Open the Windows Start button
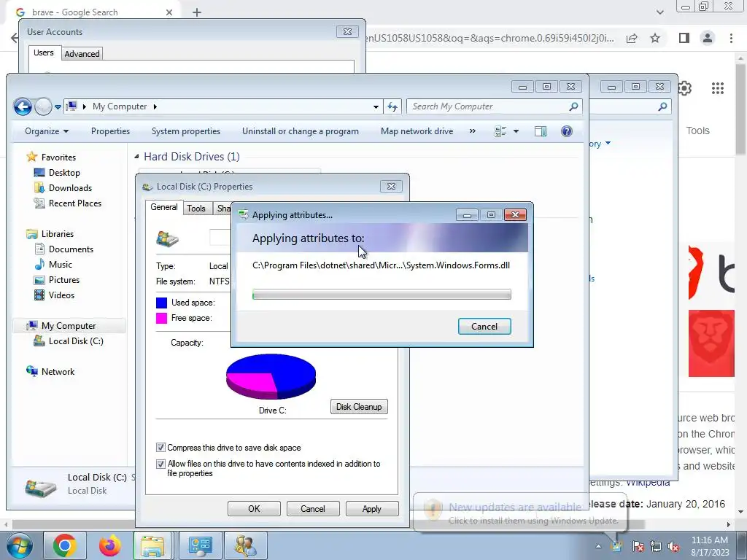The width and height of the screenshot is (747, 560). point(19,545)
